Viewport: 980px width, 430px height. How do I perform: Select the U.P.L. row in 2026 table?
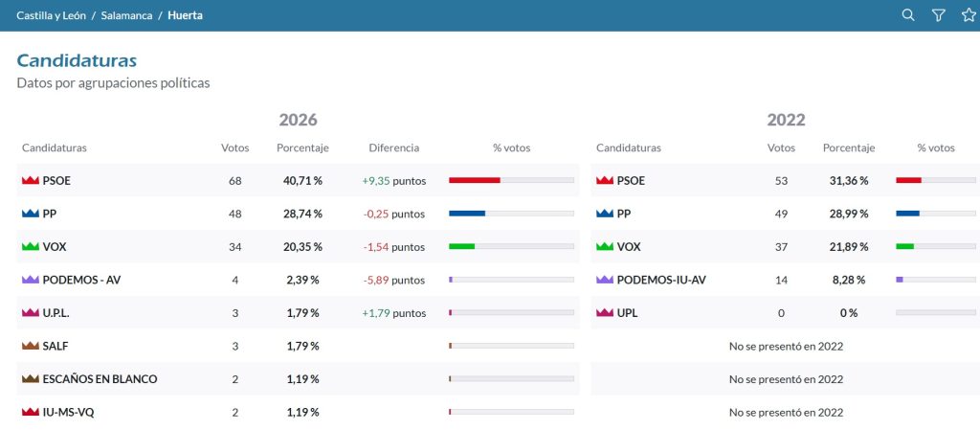pyautogui.click(x=299, y=313)
